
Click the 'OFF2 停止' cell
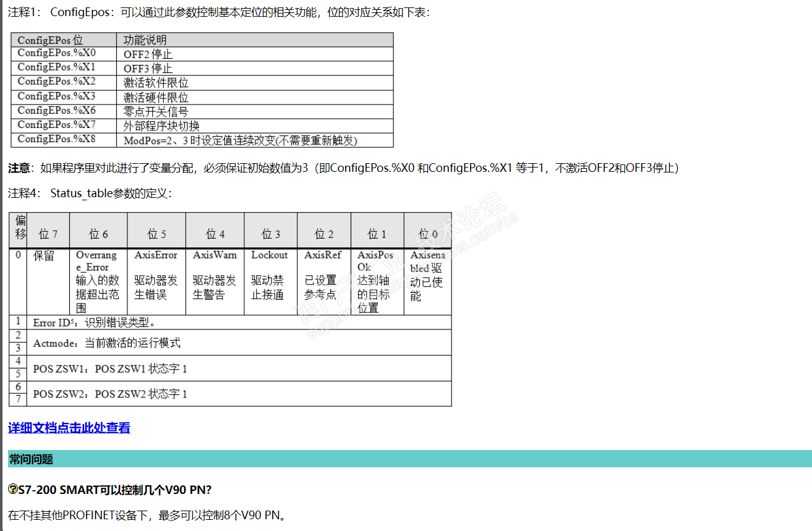255,54
